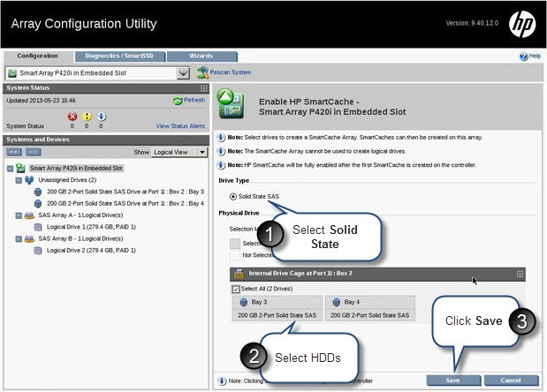Open the Help icon

[523, 57]
